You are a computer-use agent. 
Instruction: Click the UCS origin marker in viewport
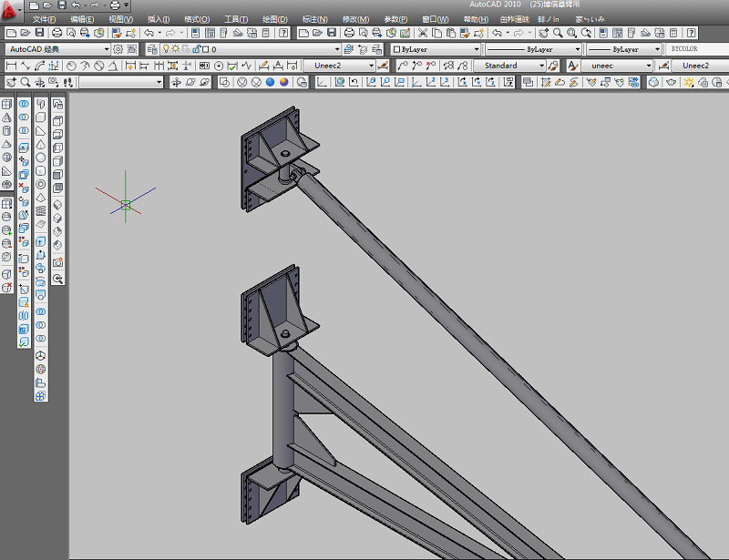pos(126,204)
